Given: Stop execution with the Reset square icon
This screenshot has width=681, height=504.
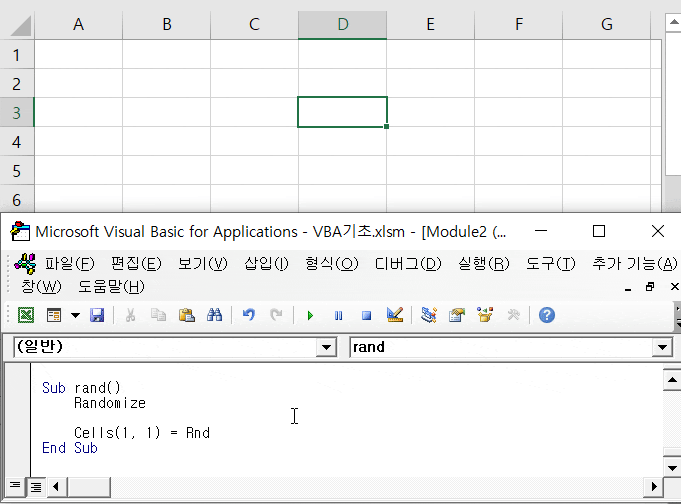Looking at the screenshot, I should click(x=367, y=315).
